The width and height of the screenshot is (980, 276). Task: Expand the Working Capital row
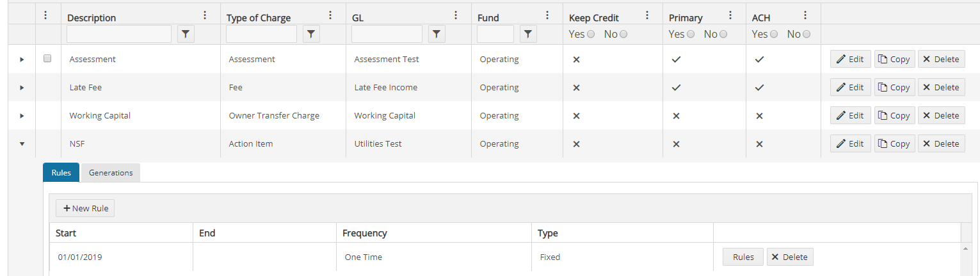pyautogui.click(x=22, y=116)
